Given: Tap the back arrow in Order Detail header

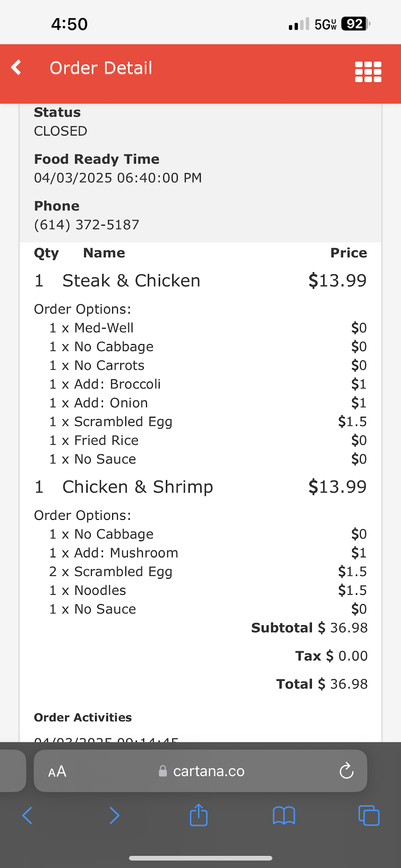Looking at the screenshot, I should pos(17,68).
